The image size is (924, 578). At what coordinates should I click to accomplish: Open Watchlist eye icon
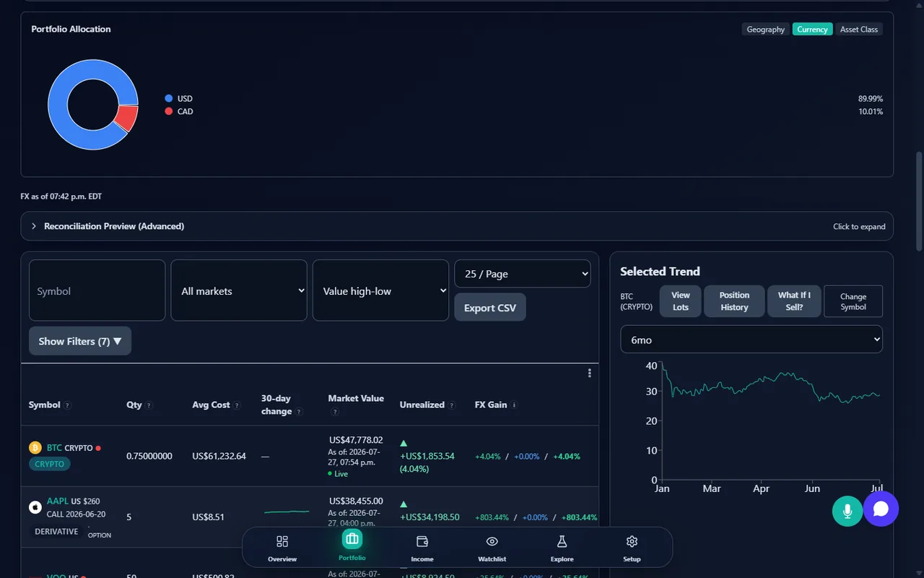pyautogui.click(x=492, y=541)
